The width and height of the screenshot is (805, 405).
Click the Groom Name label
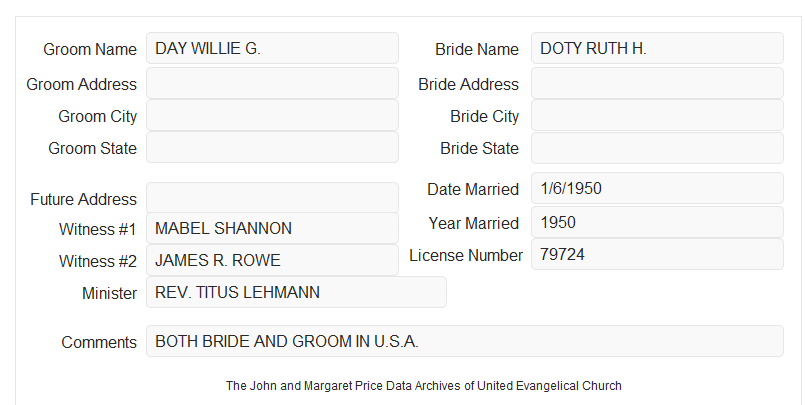pos(90,49)
